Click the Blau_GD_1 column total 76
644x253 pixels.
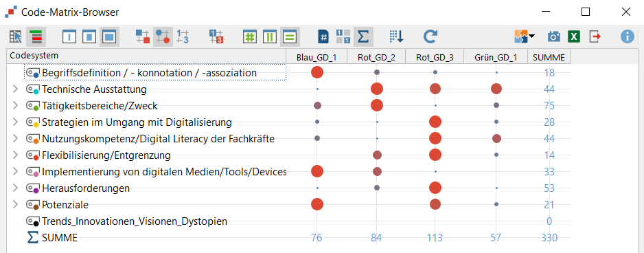tap(317, 238)
